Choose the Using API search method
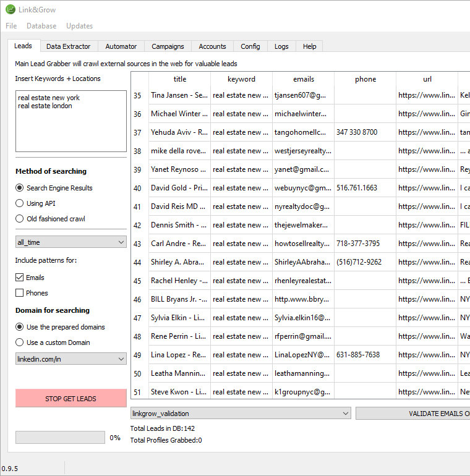This screenshot has height=476, width=470. [x=20, y=203]
